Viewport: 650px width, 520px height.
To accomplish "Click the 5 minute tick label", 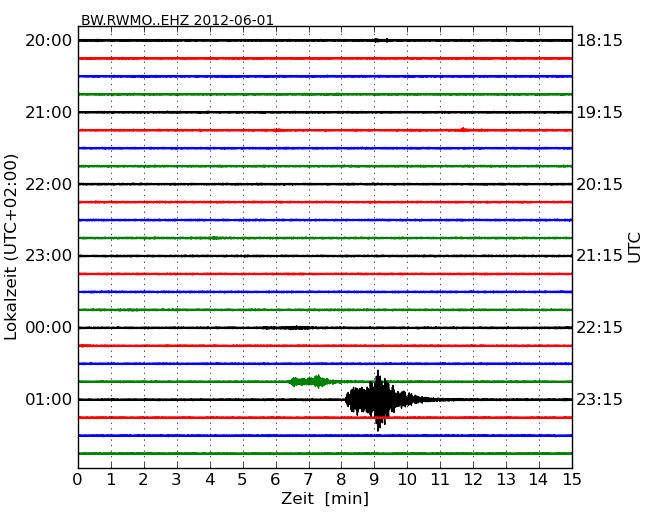I will tap(243, 480).
